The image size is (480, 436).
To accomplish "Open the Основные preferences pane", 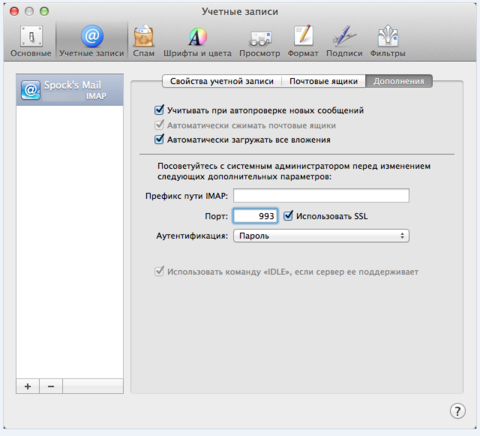I will 31,41.
